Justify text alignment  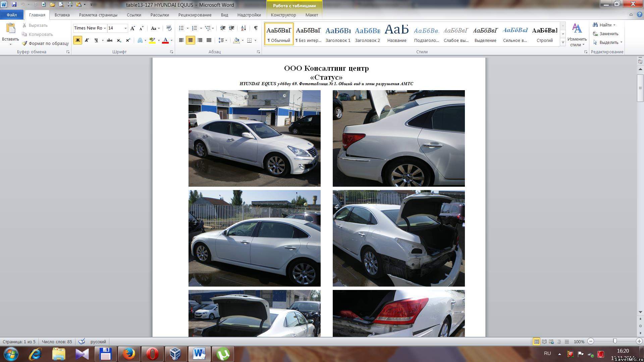coord(209,40)
